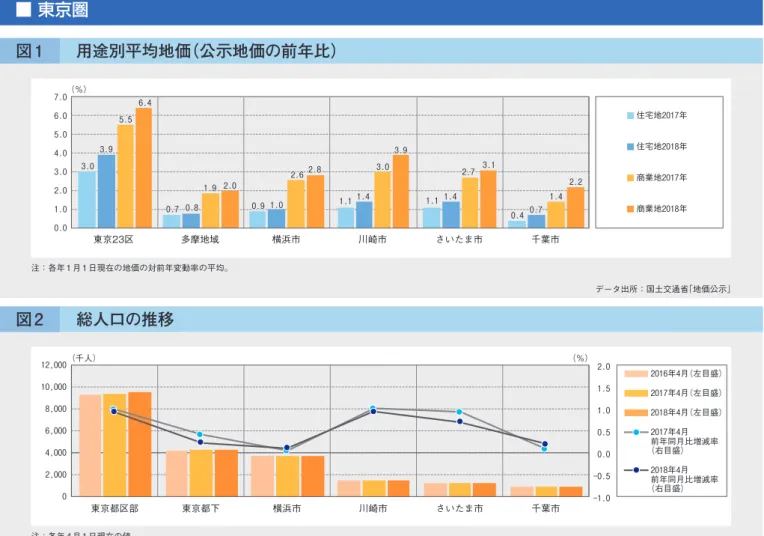Click the 横浜市 label under the 図1 chart

pyautogui.click(x=286, y=239)
